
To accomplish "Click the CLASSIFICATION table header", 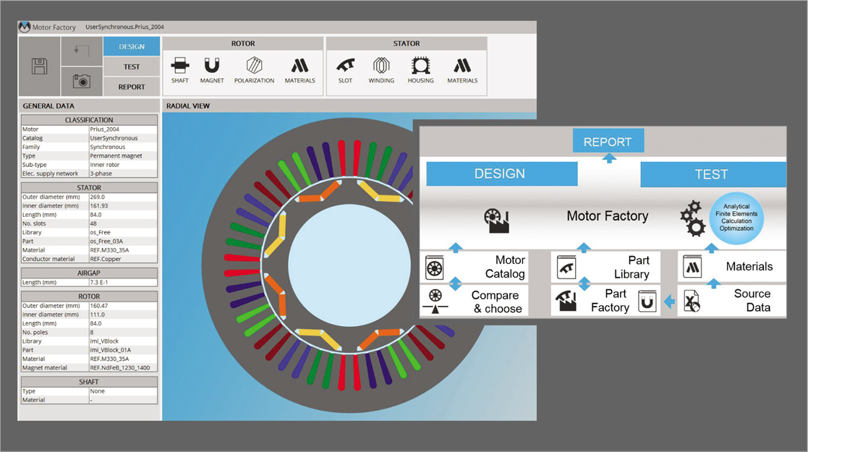I will click(x=89, y=120).
